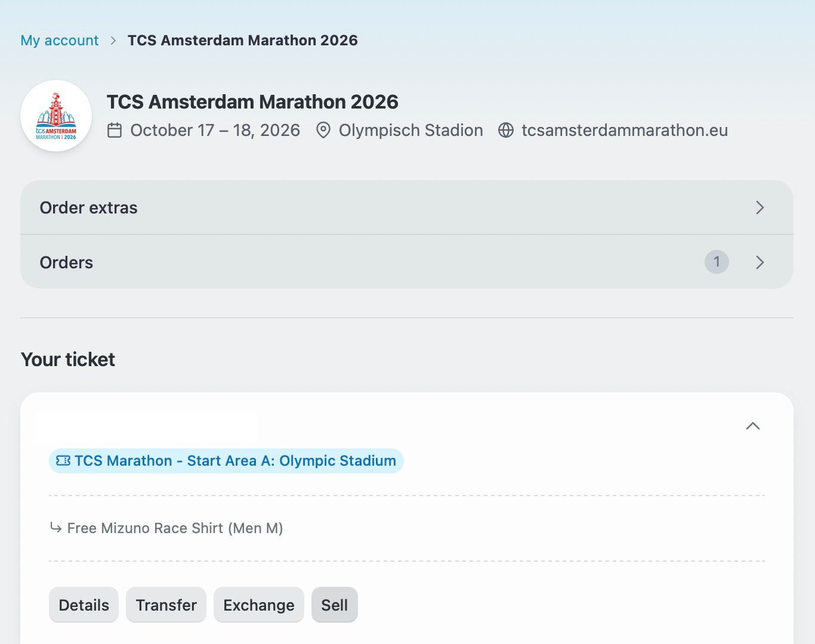Click the globe website icon
This screenshot has height=644, width=815.
click(x=506, y=130)
